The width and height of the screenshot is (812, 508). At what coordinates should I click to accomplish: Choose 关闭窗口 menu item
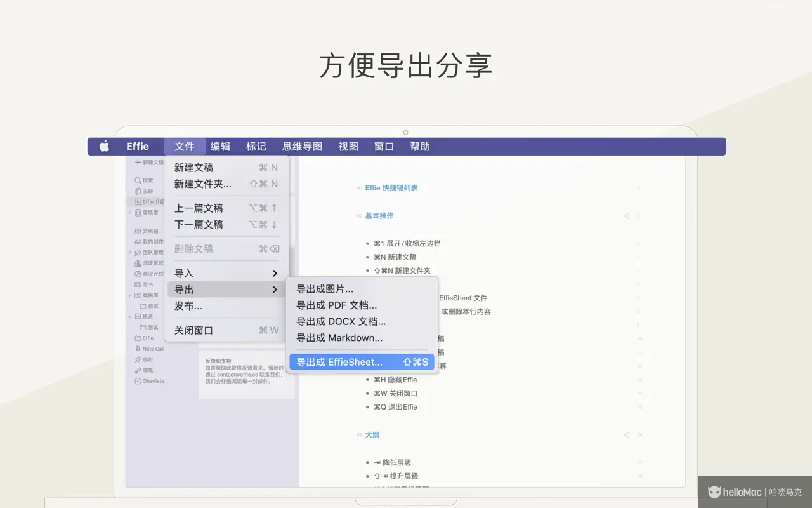[x=226, y=331]
